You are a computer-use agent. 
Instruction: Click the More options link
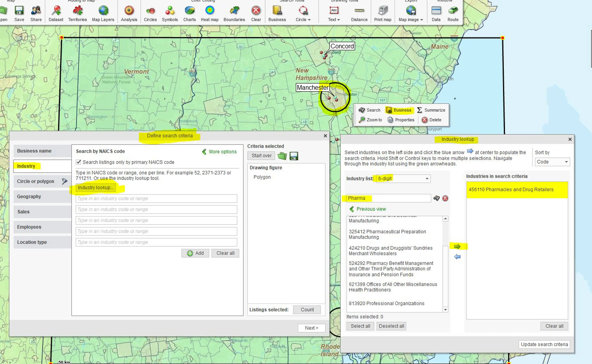pos(219,152)
